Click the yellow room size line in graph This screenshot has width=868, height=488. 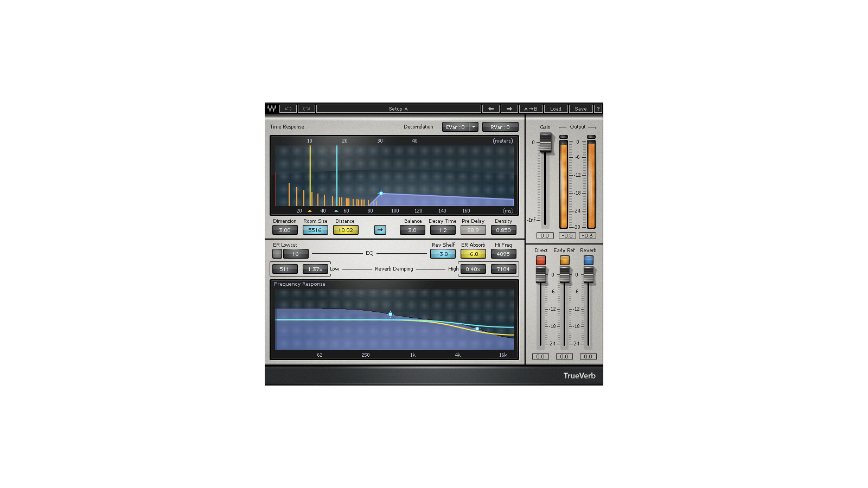pos(310,175)
